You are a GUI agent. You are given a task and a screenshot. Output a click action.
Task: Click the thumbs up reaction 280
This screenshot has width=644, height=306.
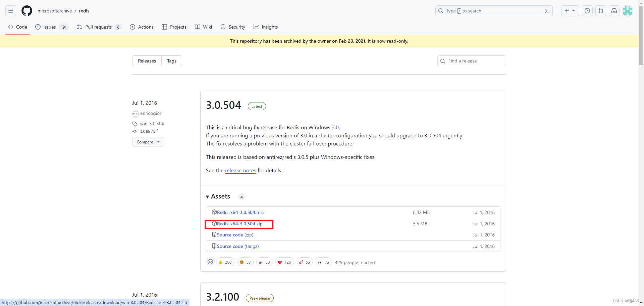click(x=225, y=262)
